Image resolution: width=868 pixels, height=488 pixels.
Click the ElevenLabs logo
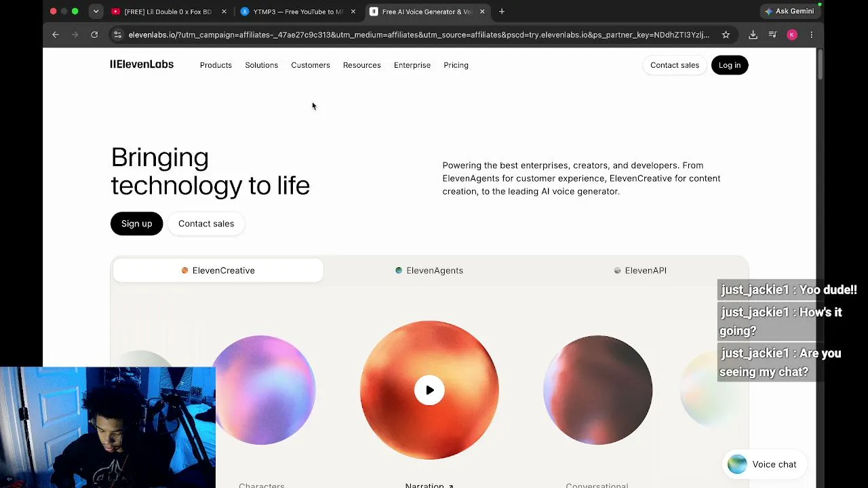click(142, 64)
